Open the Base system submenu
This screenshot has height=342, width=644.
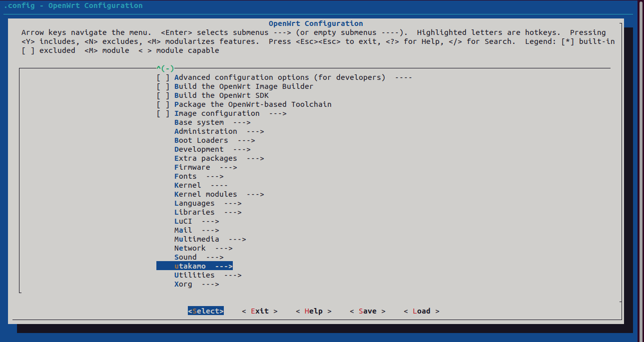click(212, 122)
